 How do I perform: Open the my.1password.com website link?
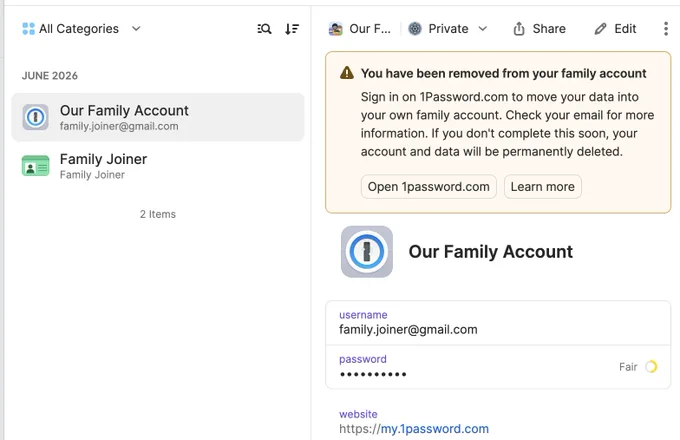(x=435, y=429)
